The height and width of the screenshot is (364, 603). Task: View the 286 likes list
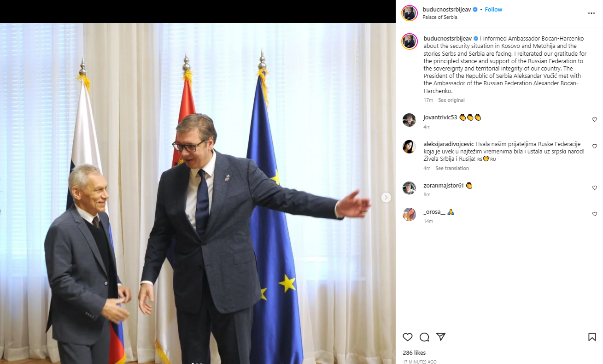point(414,353)
